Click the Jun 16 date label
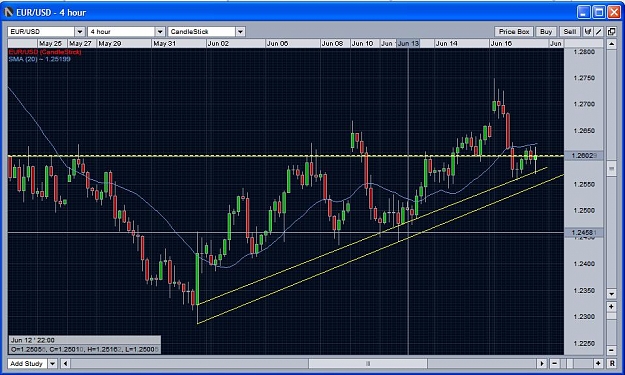Image resolution: width=625 pixels, height=375 pixels. pyautogui.click(x=501, y=43)
